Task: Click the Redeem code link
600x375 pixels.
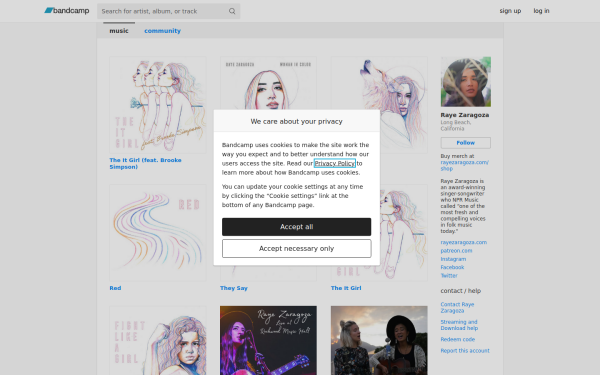Action: (458, 339)
